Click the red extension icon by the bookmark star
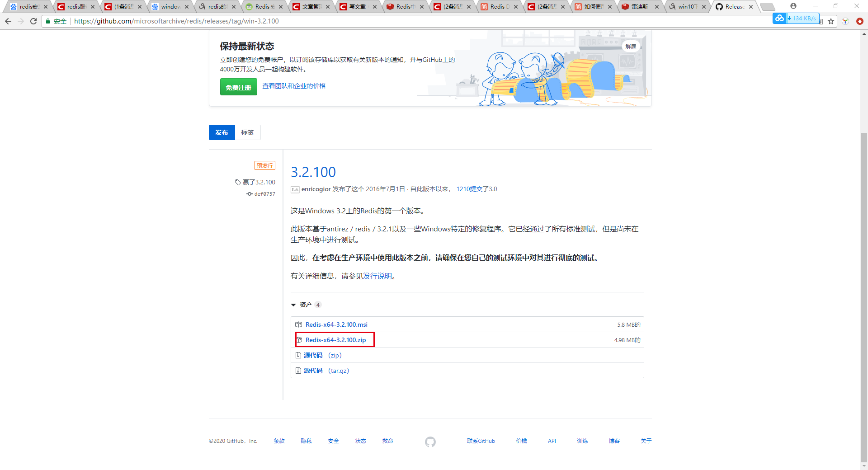The width and height of the screenshot is (868, 470). click(x=859, y=21)
